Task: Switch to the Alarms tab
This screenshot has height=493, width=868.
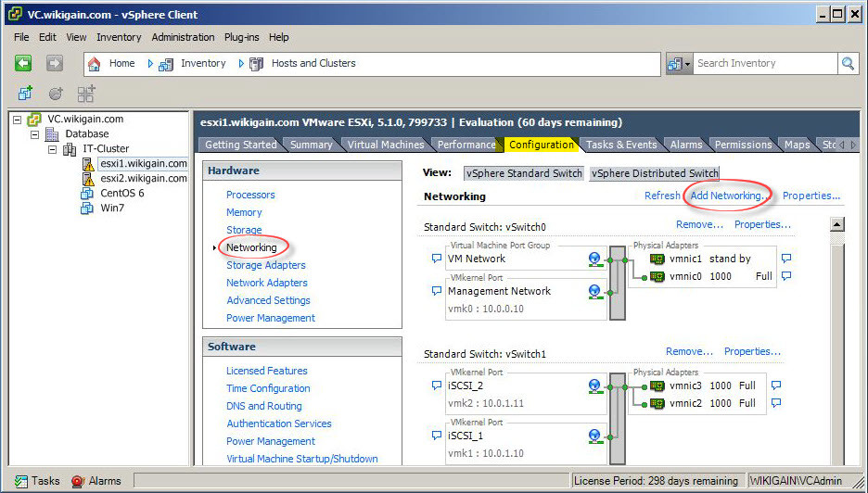Action: (686, 145)
